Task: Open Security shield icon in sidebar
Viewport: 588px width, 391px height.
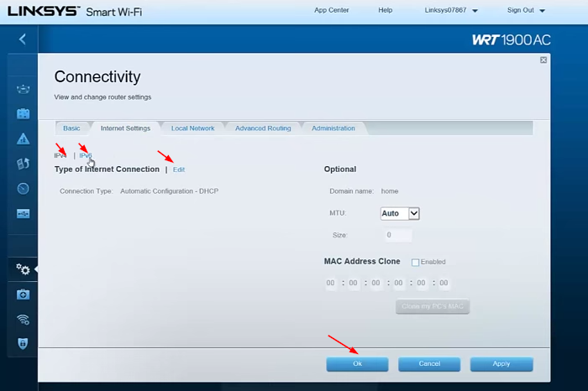Action: [x=23, y=343]
